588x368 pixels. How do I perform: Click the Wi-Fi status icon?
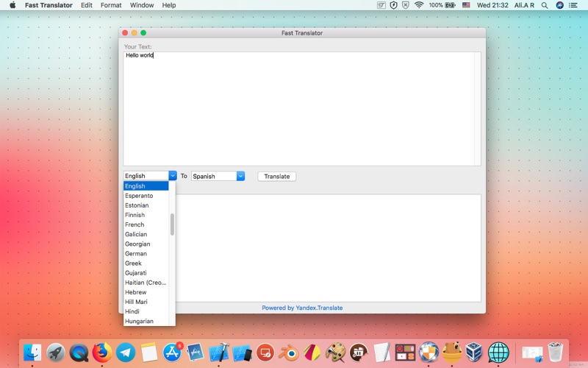419,5
